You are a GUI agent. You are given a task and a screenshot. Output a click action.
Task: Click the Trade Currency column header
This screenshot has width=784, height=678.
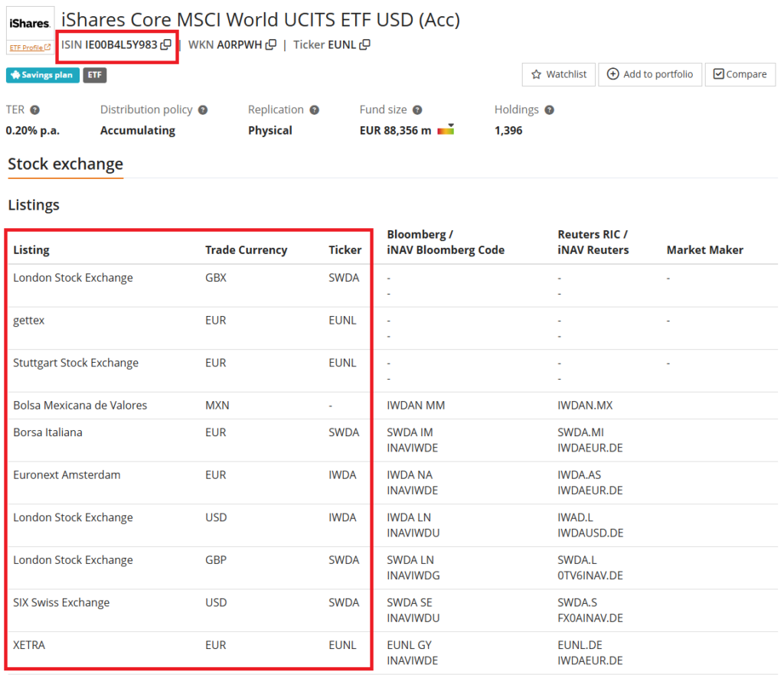pos(246,249)
